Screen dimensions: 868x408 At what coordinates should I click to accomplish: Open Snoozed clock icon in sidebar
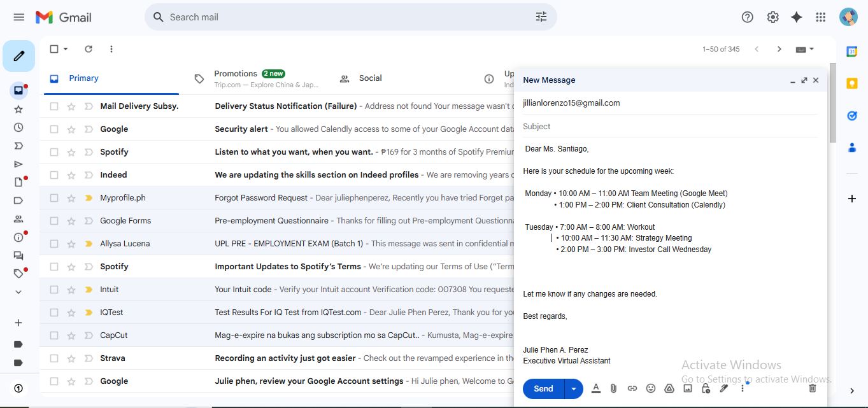pos(18,127)
